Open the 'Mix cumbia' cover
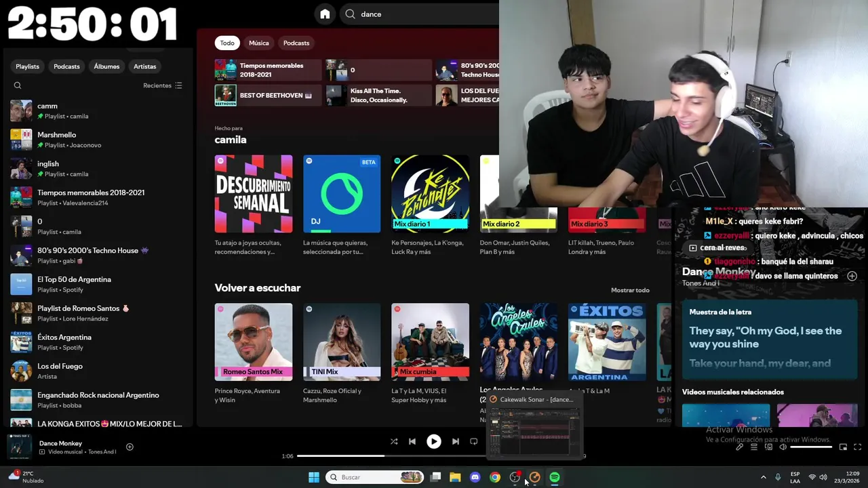This screenshot has height=488, width=868. click(x=430, y=342)
